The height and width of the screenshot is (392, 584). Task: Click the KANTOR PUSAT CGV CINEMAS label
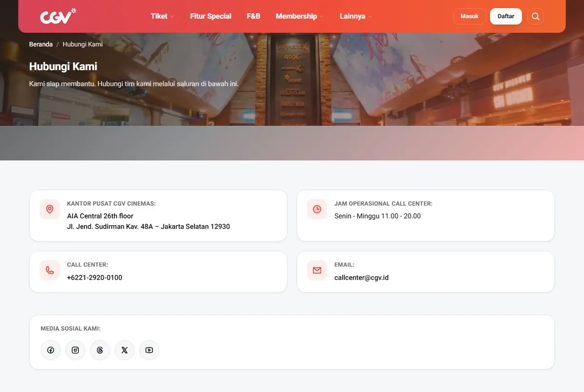111,204
